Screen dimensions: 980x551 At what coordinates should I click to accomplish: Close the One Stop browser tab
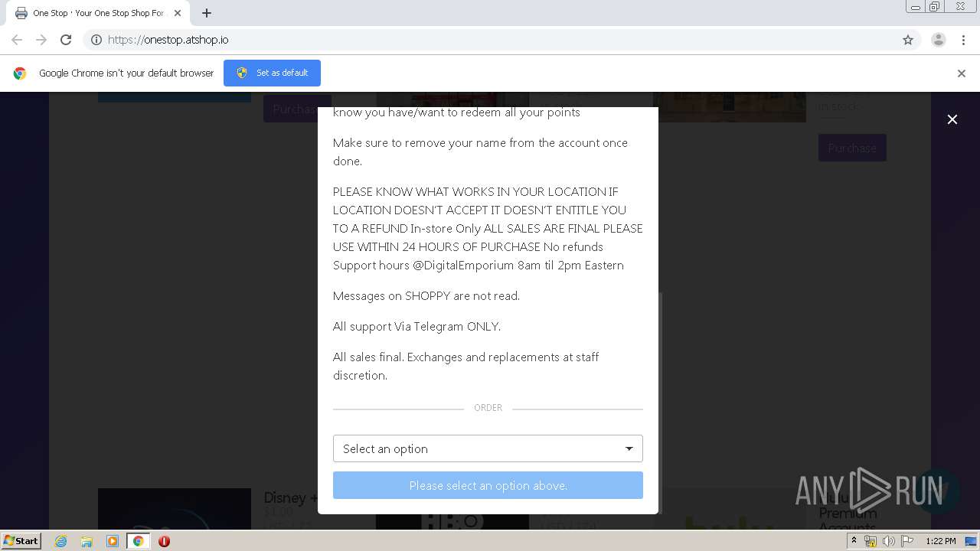pyautogui.click(x=178, y=13)
